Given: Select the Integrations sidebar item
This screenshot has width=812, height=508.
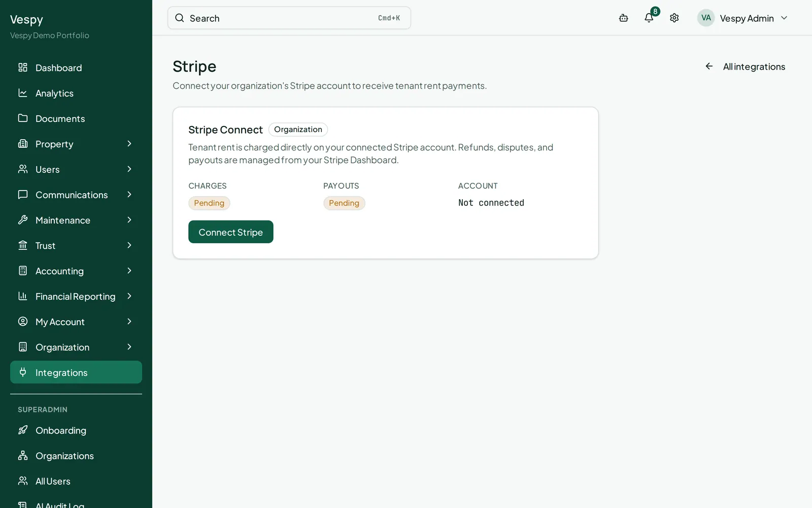Looking at the screenshot, I should point(76,372).
